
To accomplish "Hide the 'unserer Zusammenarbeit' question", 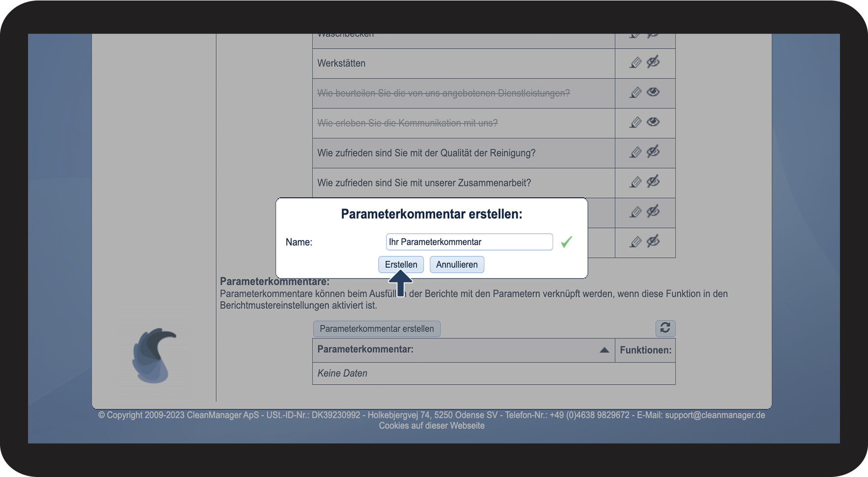I will (653, 182).
